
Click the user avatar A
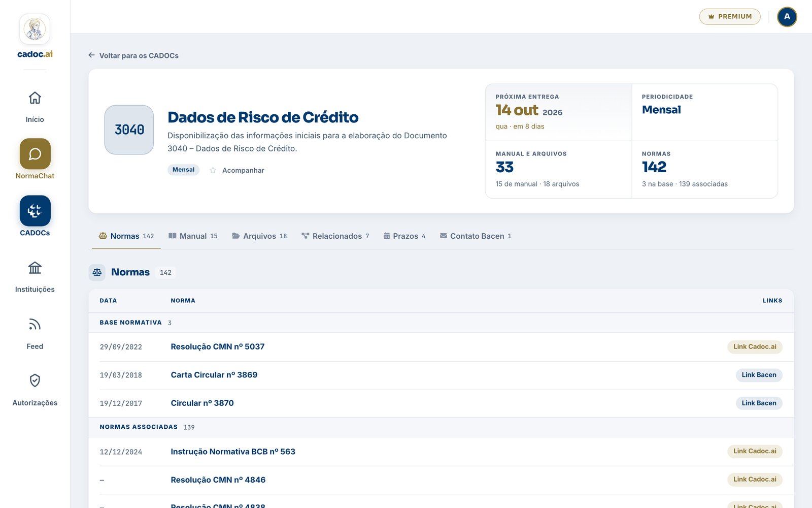(x=787, y=17)
